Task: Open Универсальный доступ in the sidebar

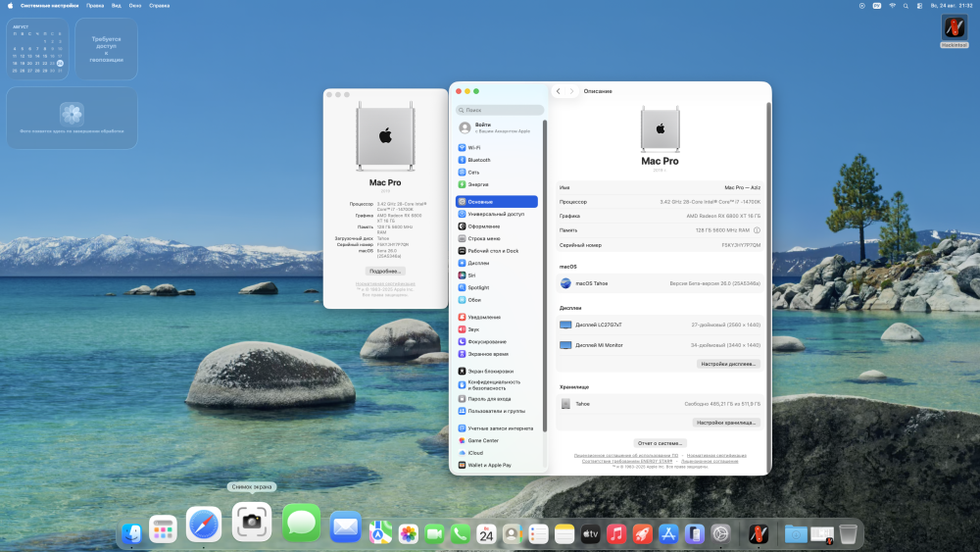Action: 497,215
